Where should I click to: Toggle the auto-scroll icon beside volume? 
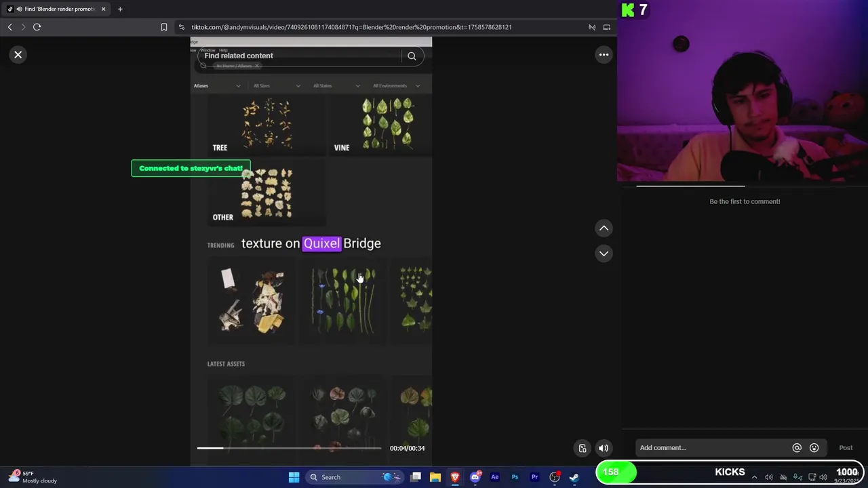tap(583, 448)
